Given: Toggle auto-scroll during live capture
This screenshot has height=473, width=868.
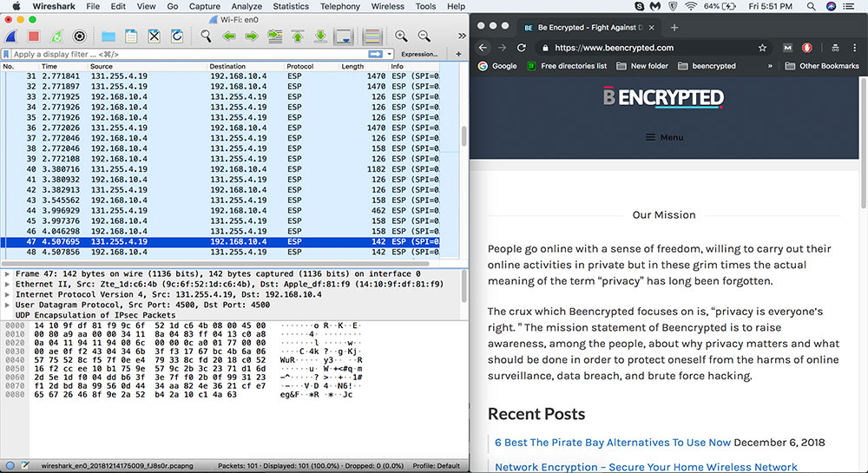Looking at the screenshot, I should click(x=344, y=36).
